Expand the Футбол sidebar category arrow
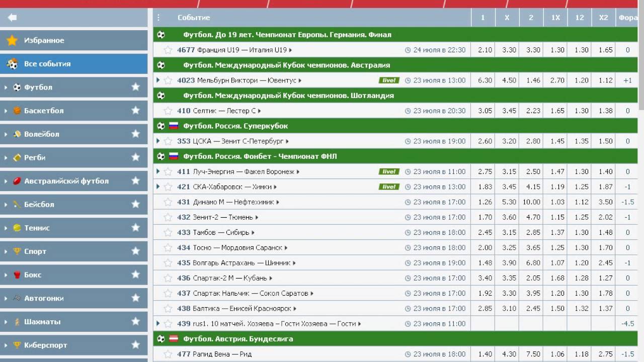Viewport: 644px width, 362px height. [6, 87]
